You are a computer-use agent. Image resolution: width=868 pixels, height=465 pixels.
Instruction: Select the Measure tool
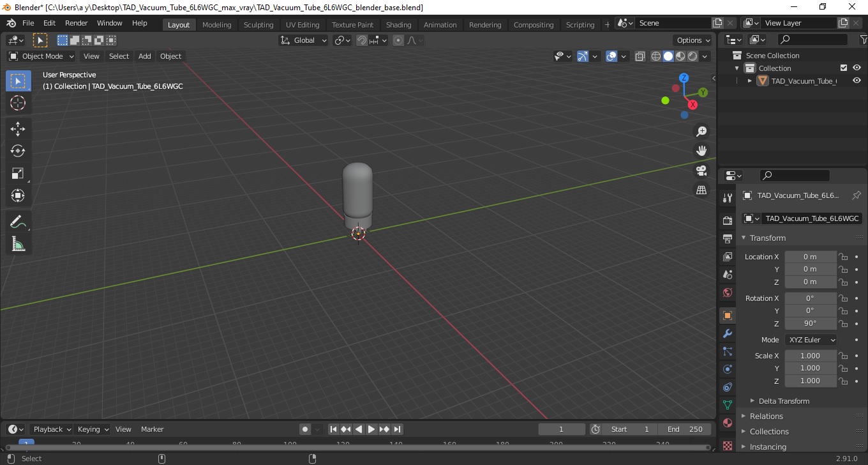click(18, 244)
